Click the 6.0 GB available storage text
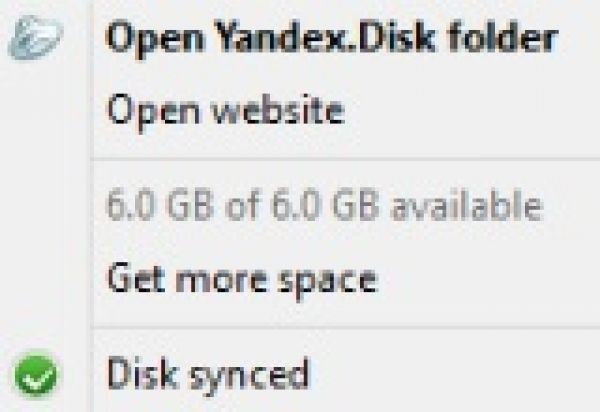Image resolution: width=600 pixels, height=412 pixels. coord(324,207)
